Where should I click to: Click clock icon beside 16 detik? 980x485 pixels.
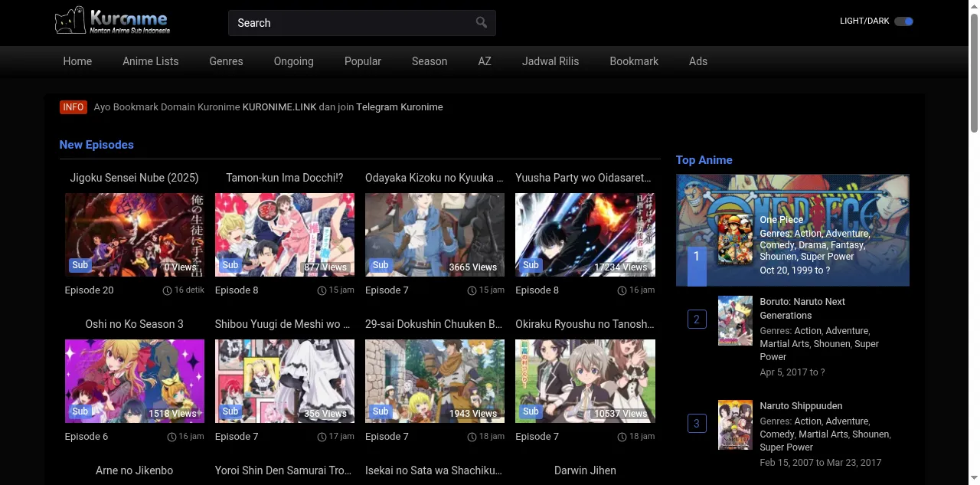tap(168, 290)
